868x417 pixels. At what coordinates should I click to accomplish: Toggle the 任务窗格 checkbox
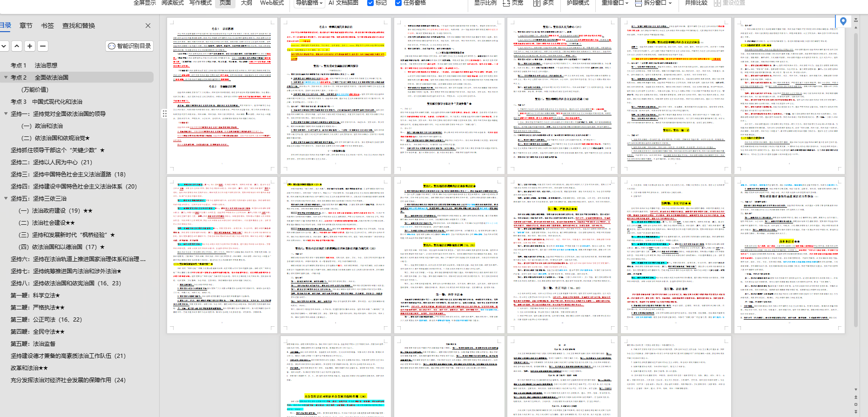tap(398, 3)
